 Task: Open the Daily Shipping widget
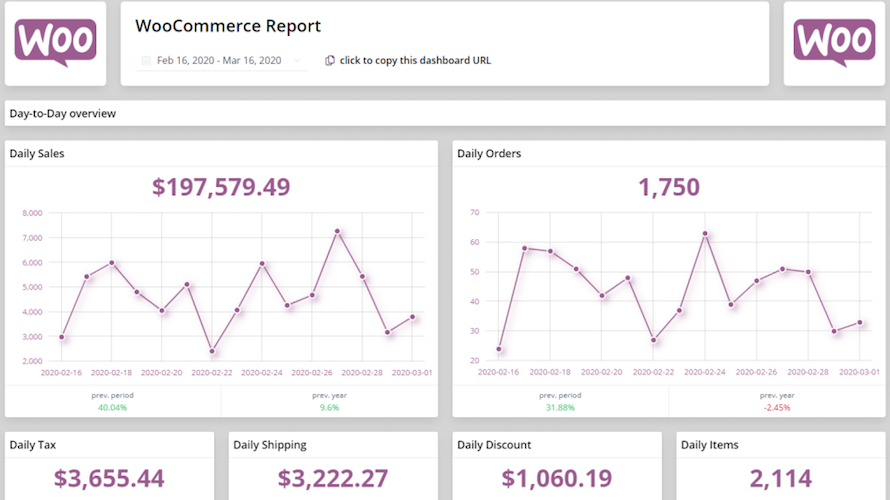tap(333, 466)
